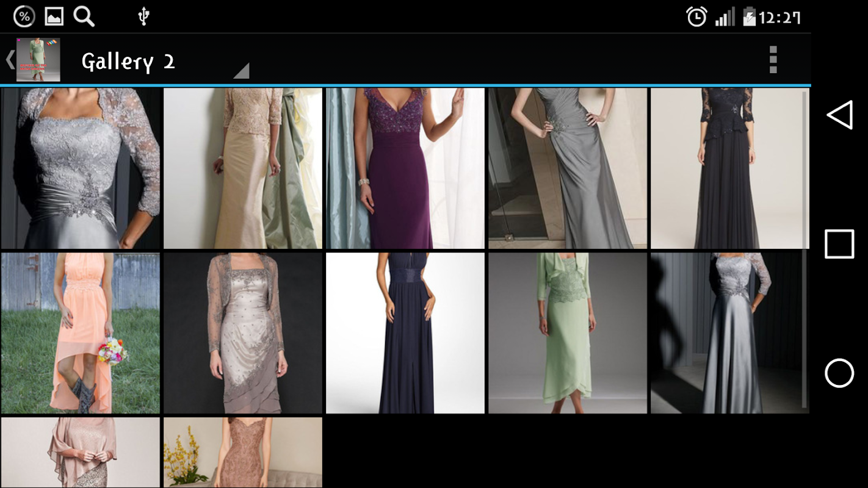Tap the Android back navigation button
The width and height of the screenshot is (868, 488).
(839, 115)
